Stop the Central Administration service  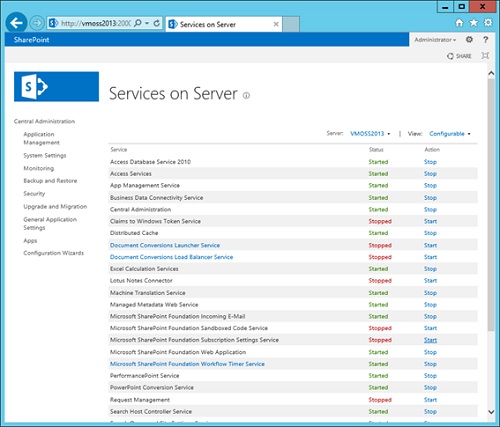[430, 210]
